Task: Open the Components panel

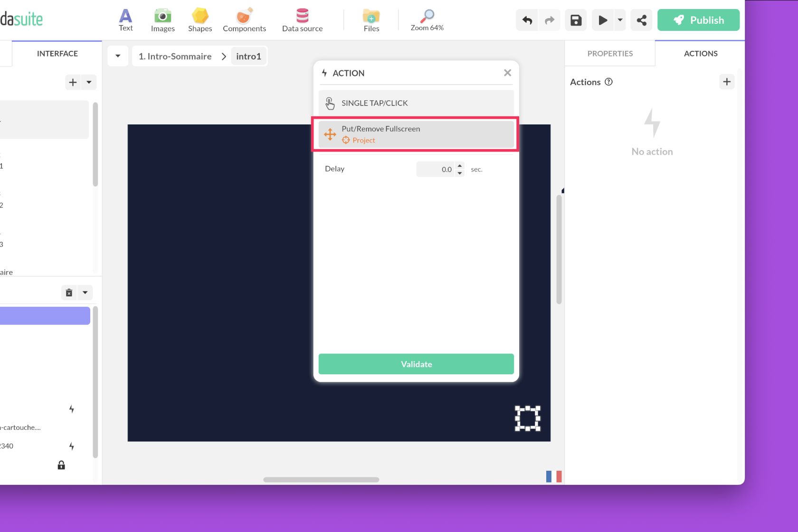Action: (244, 20)
